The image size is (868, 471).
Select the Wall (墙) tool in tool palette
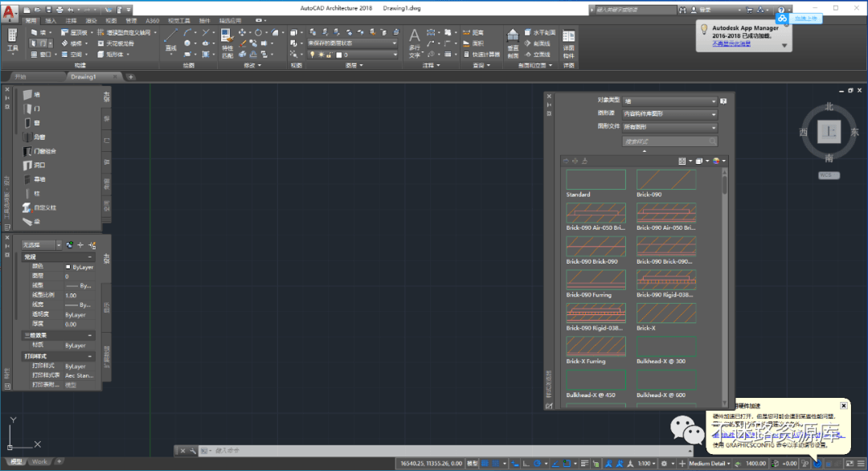32,95
